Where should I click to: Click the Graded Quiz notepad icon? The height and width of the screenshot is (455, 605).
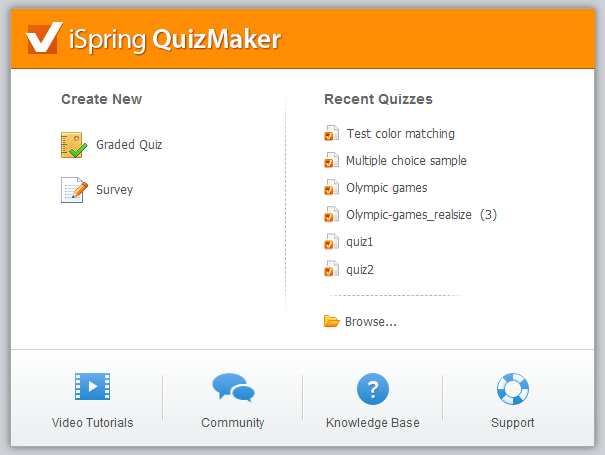[74, 145]
